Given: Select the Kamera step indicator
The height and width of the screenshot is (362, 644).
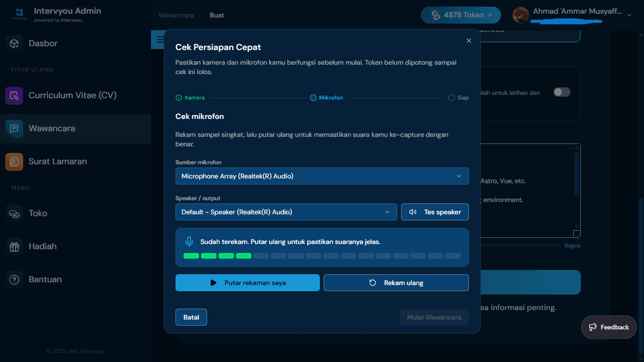Looking at the screenshot, I should pyautogui.click(x=190, y=98).
